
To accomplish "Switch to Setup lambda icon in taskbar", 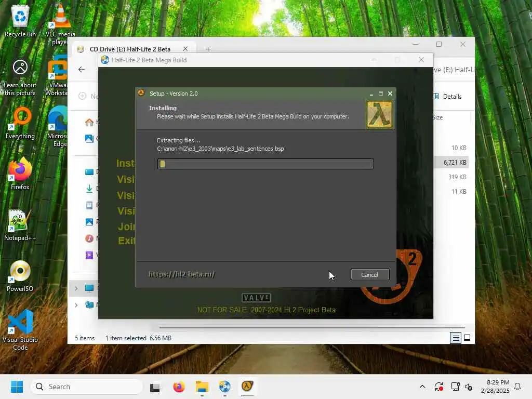I will pyautogui.click(x=247, y=387).
